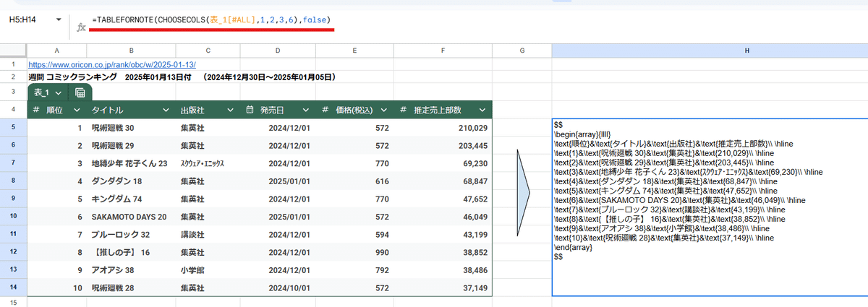Select cell 呪術廻戦 29

131,146
